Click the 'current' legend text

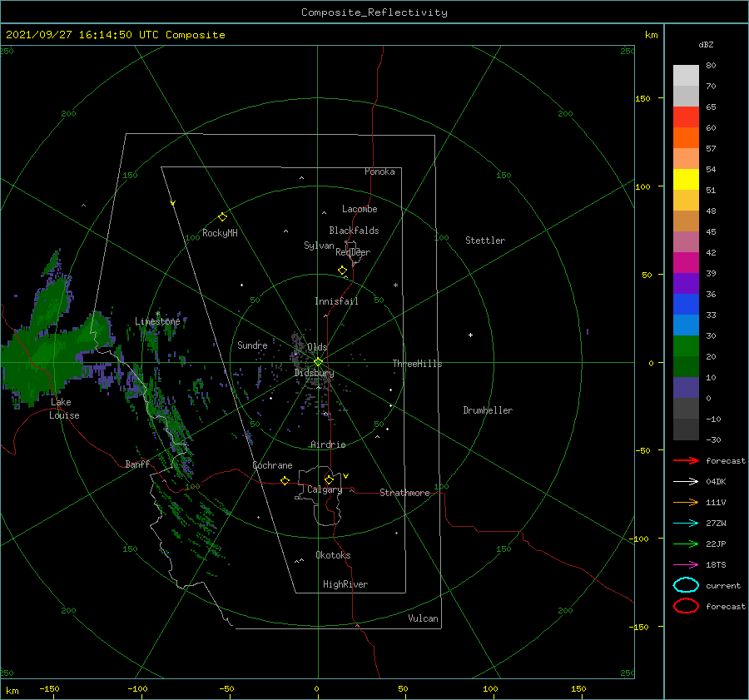point(723,585)
